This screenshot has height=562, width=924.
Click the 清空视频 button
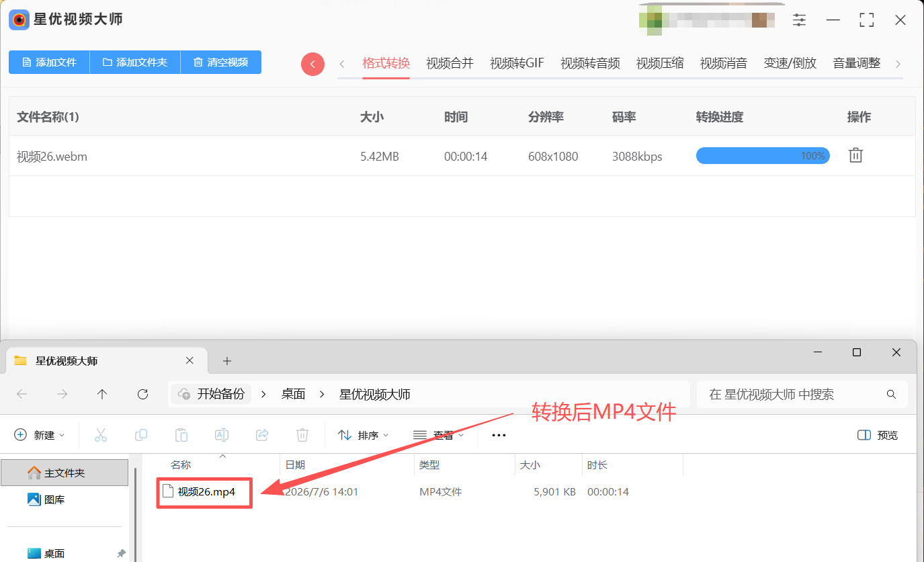(x=221, y=62)
